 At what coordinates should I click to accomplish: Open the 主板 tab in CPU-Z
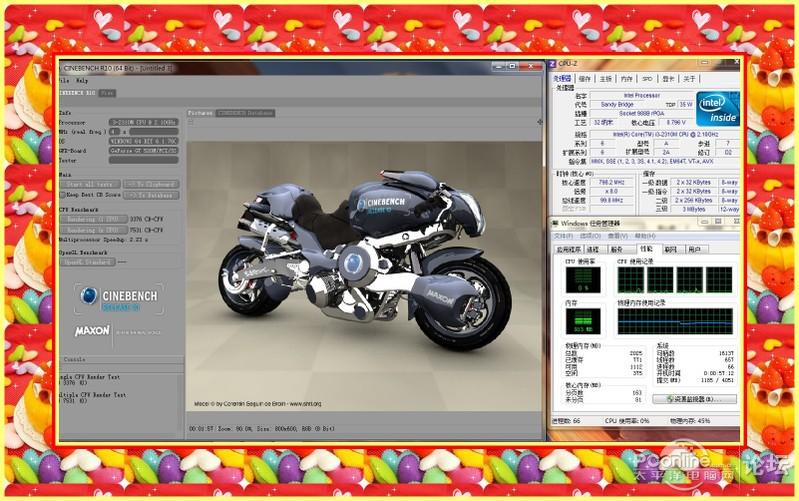pyautogui.click(x=605, y=78)
